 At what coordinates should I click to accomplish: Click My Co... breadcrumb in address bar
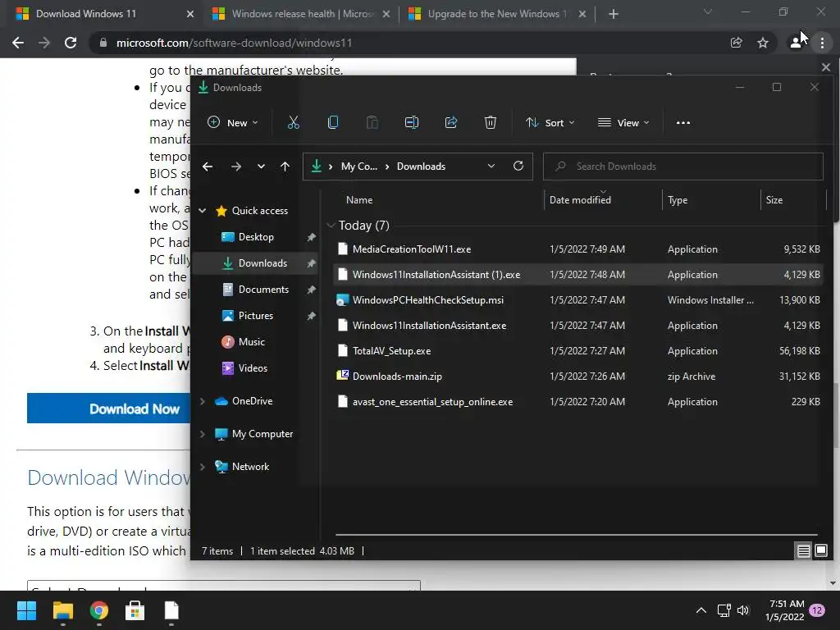(359, 166)
